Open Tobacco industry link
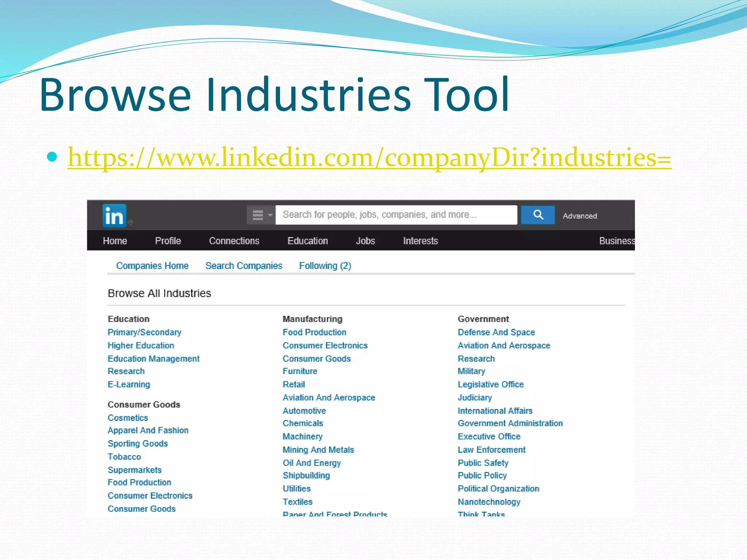This screenshot has height=560, width=747. pyautogui.click(x=124, y=457)
